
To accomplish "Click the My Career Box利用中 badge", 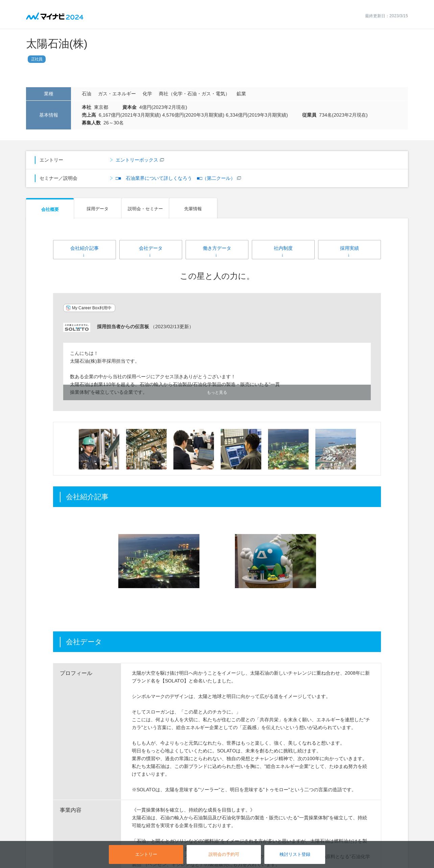I will 89,308.
